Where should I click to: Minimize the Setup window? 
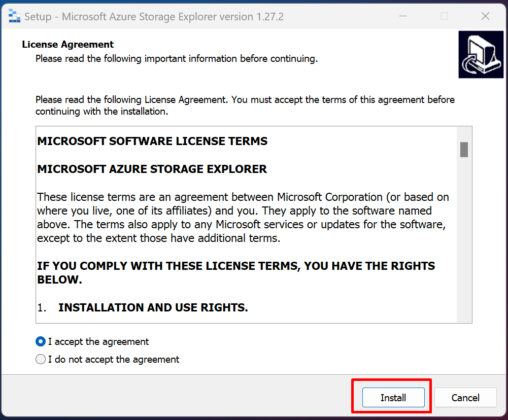click(x=403, y=16)
